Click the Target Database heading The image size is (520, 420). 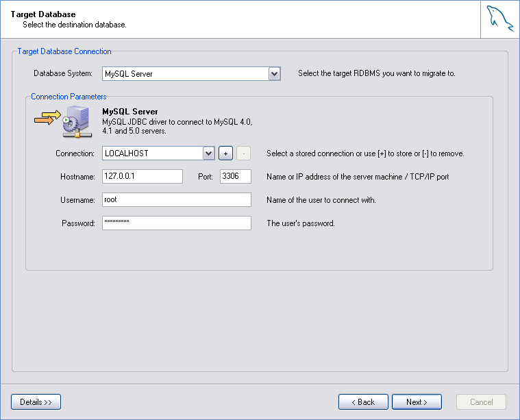(43, 14)
